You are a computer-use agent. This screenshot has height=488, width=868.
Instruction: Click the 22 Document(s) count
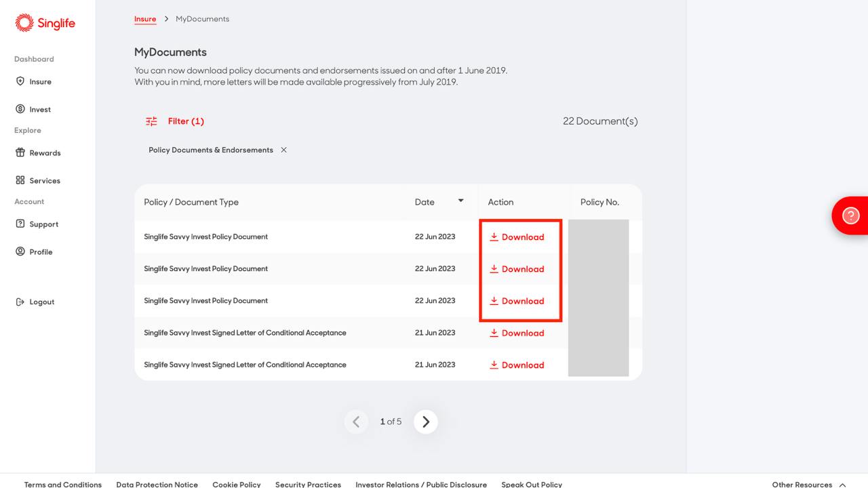tap(600, 121)
